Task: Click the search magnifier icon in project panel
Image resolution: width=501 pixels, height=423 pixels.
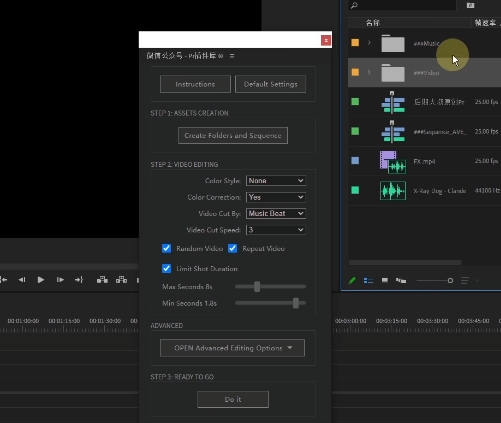Action: [x=354, y=5]
